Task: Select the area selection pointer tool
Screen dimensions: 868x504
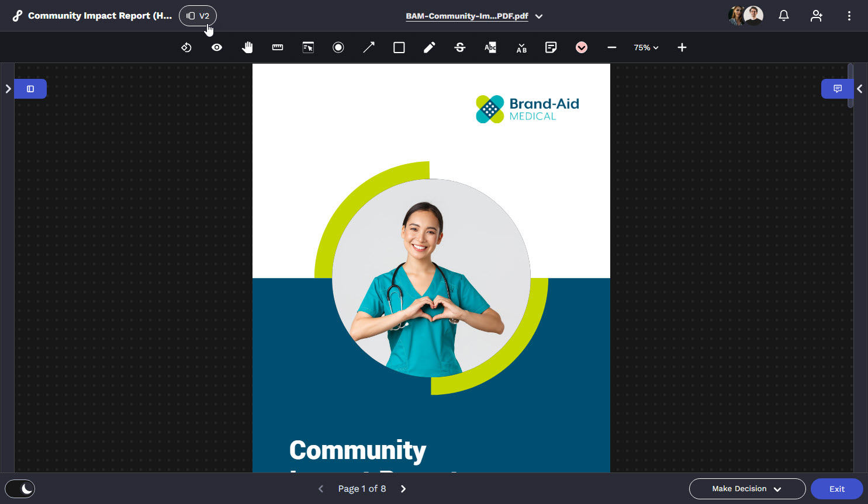Action: click(308, 47)
